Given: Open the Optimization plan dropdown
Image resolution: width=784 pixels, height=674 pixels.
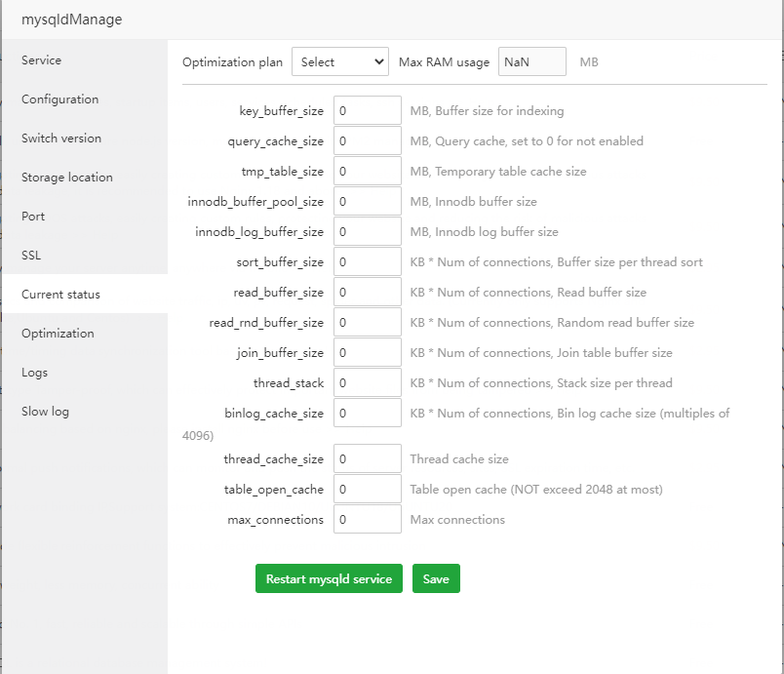Looking at the screenshot, I should [339, 61].
